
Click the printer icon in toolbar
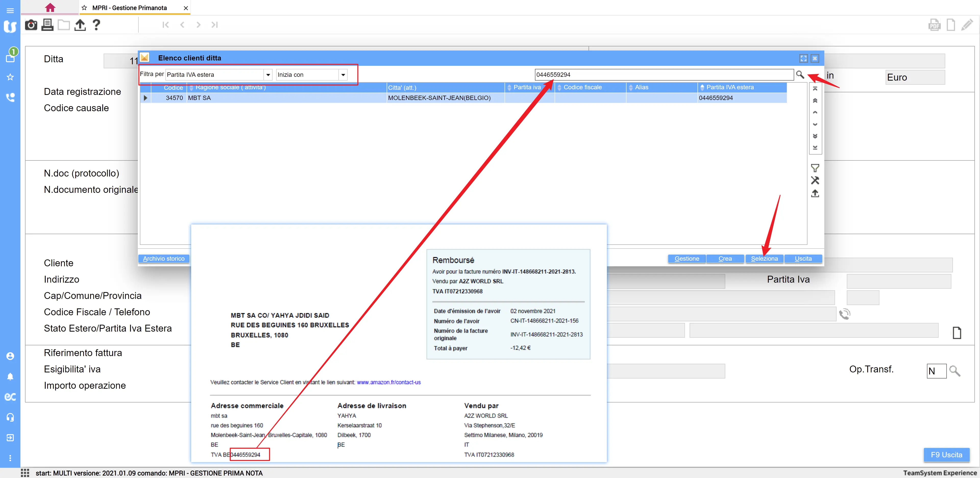tap(47, 25)
